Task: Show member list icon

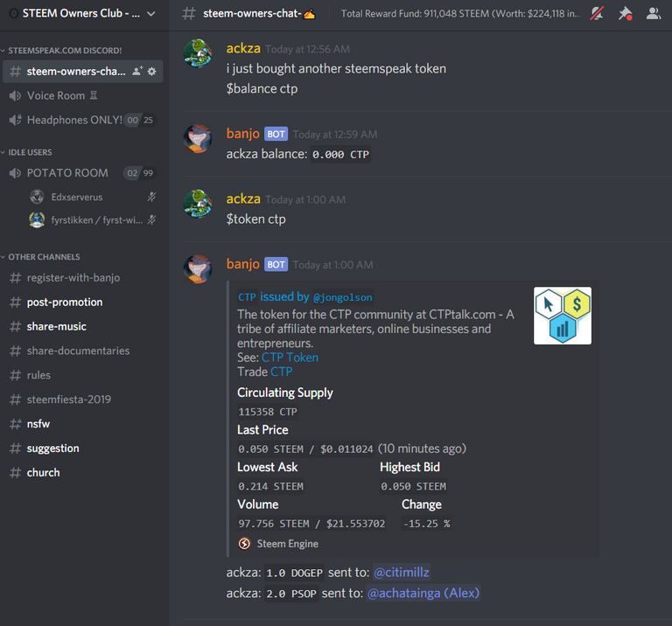Action: [653, 14]
